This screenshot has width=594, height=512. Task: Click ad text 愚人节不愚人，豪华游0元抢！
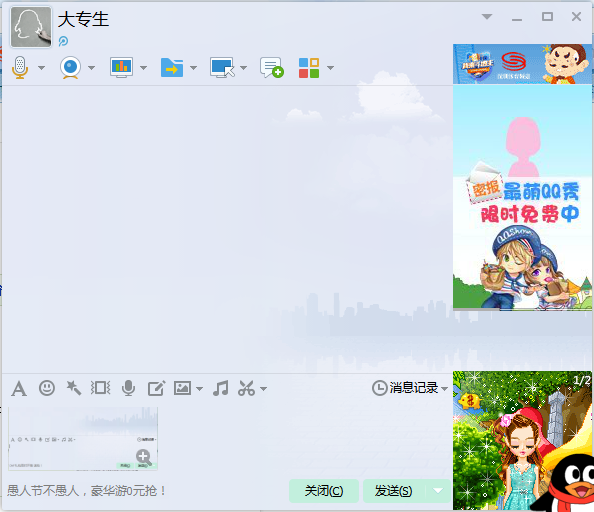coord(87,491)
